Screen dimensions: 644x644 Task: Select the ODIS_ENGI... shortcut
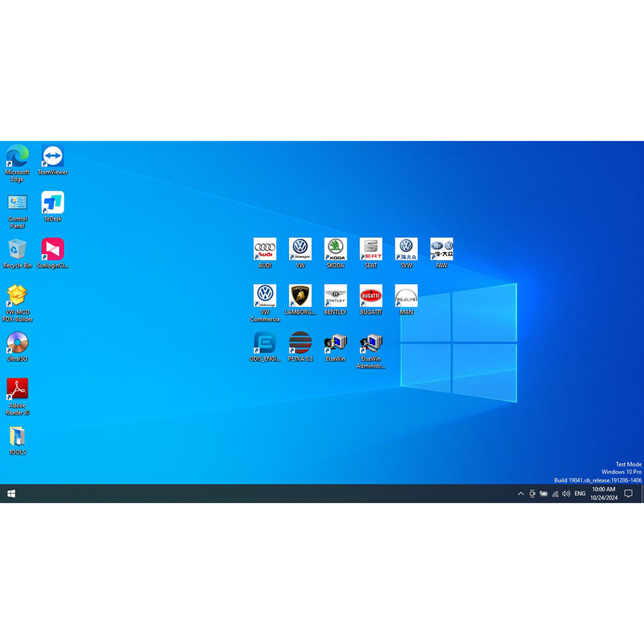pyautogui.click(x=265, y=346)
